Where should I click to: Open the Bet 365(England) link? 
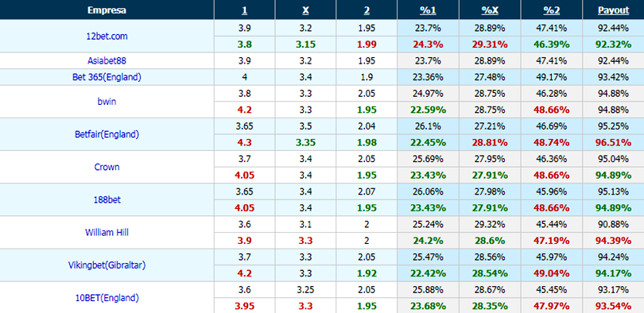pyautogui.click(x=107, y=77)
